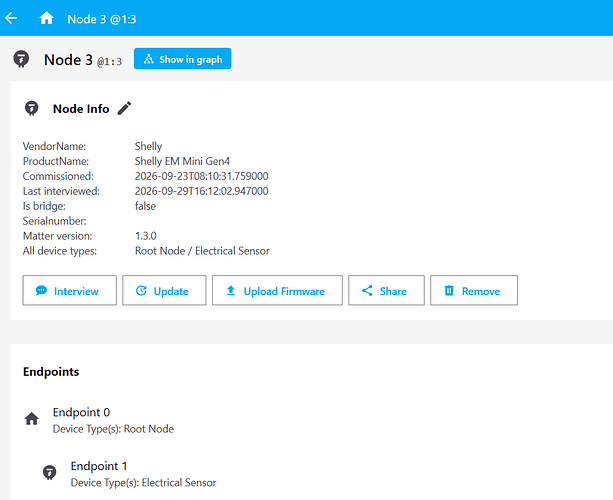The height and width of the screenshot is (500, 613).
Task: Open Upload Firmware
Action: pyautogui.click(x=277, y=290)
